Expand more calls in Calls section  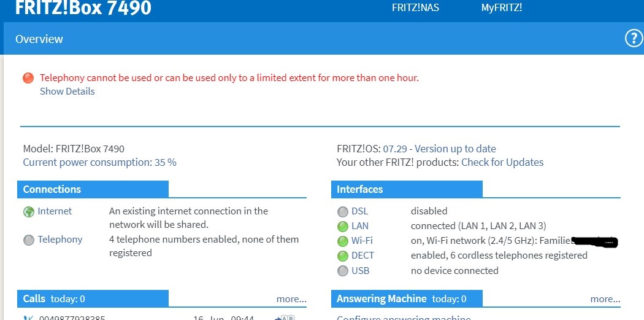point(291,299)
